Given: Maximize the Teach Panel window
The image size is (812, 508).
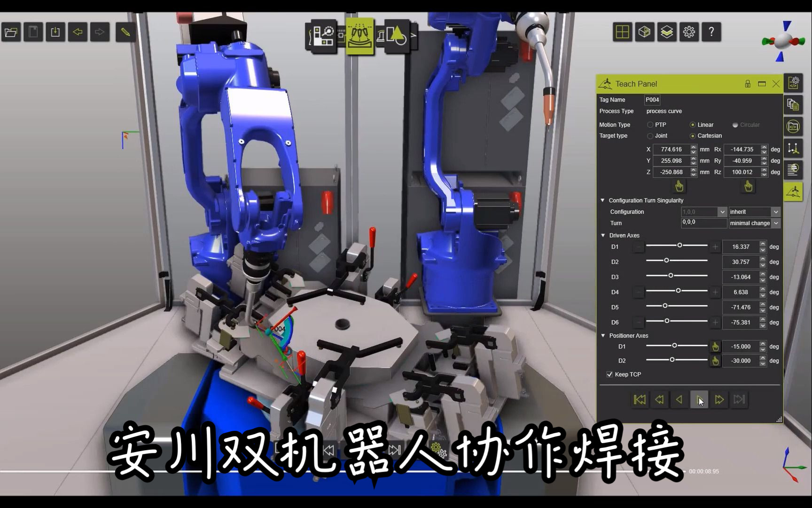Looking at the screenshot, I should click(x=762, y=84).
